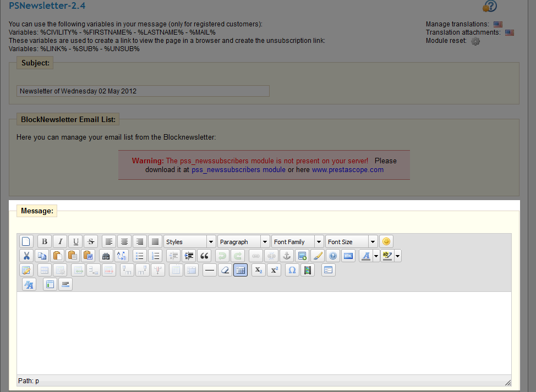
Task: Click the subscript icon
Action: tap(258, 270)
